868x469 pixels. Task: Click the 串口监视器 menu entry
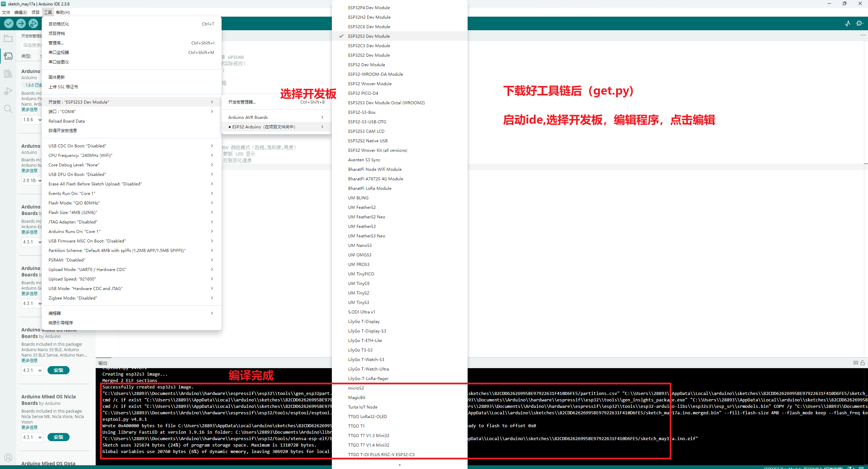[x=59, y=52]
